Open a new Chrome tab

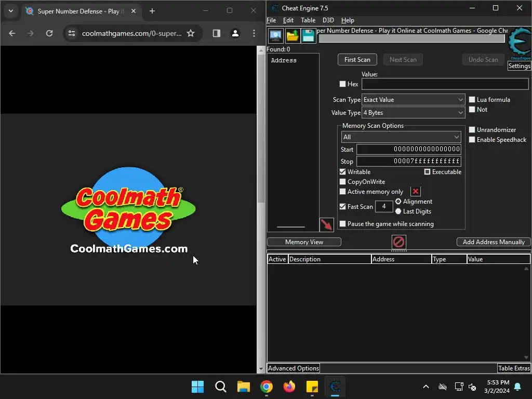click(x=152, y=11)
